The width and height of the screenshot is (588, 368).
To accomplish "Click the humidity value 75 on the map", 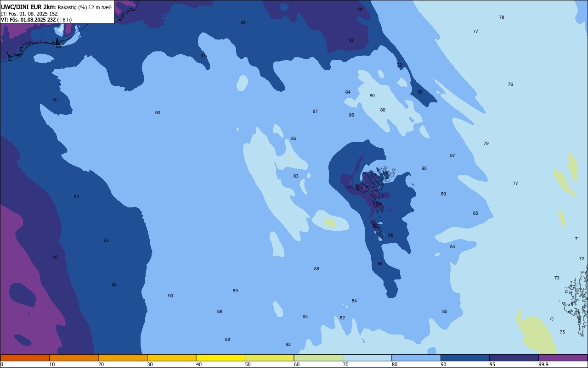I will tap(562, 332).
